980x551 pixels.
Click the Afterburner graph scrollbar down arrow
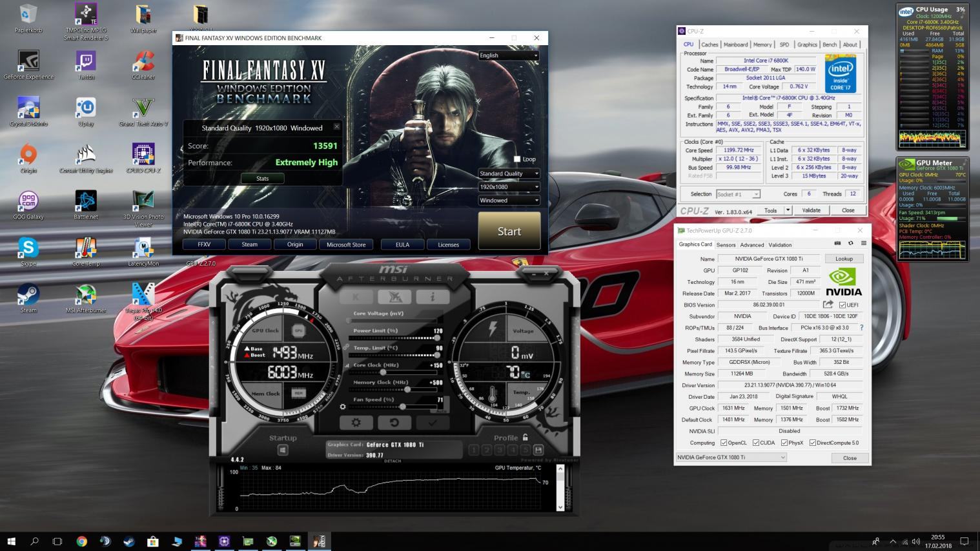point(560,506)
